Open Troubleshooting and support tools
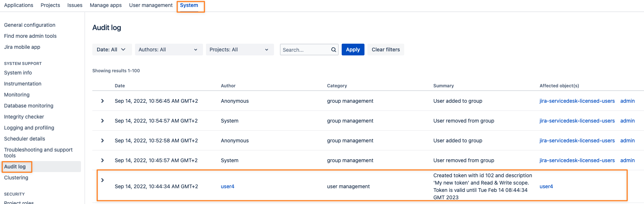Image resolution: width=644 pixels, height=204 pixels. pos(38,153)
